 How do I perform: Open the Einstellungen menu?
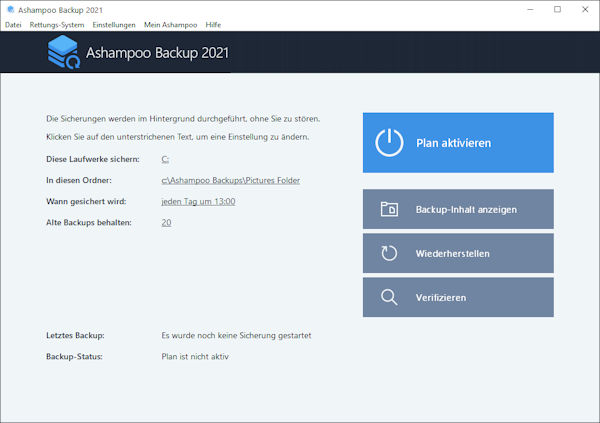tap(114, 25)
